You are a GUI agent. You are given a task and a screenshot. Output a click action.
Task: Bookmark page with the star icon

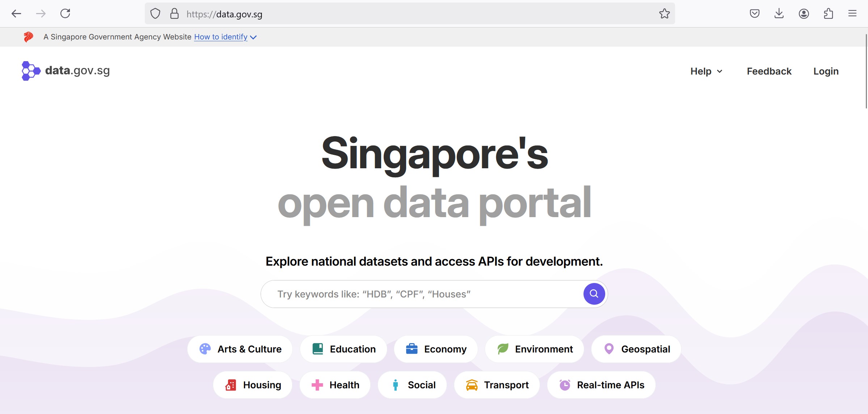[x=664, y=14]
